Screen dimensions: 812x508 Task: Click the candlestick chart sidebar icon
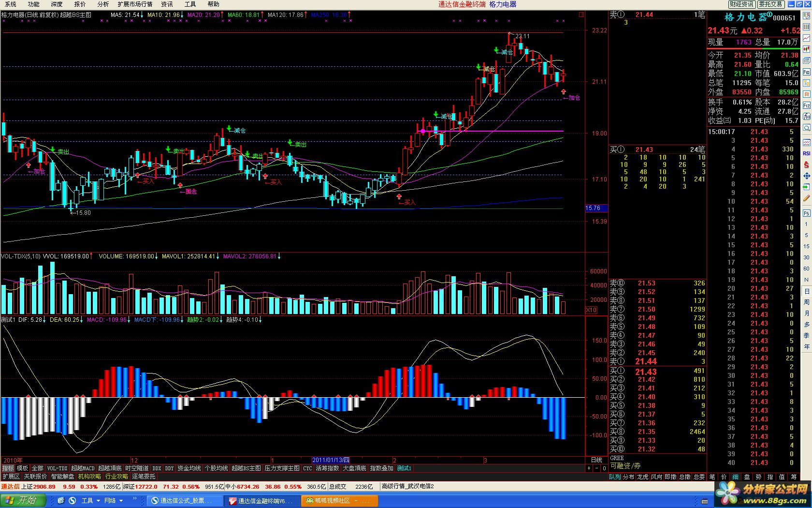tap(806, 49)
